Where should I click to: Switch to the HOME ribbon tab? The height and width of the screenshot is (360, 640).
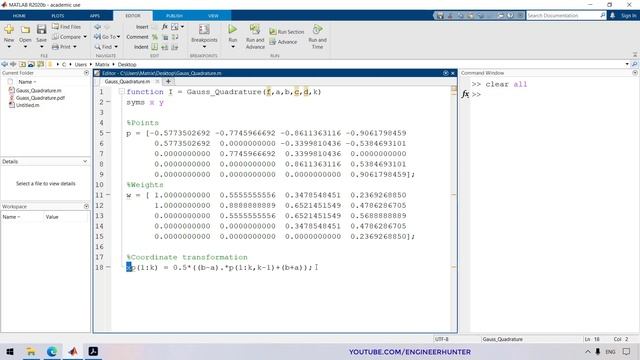tap(19, 16)
